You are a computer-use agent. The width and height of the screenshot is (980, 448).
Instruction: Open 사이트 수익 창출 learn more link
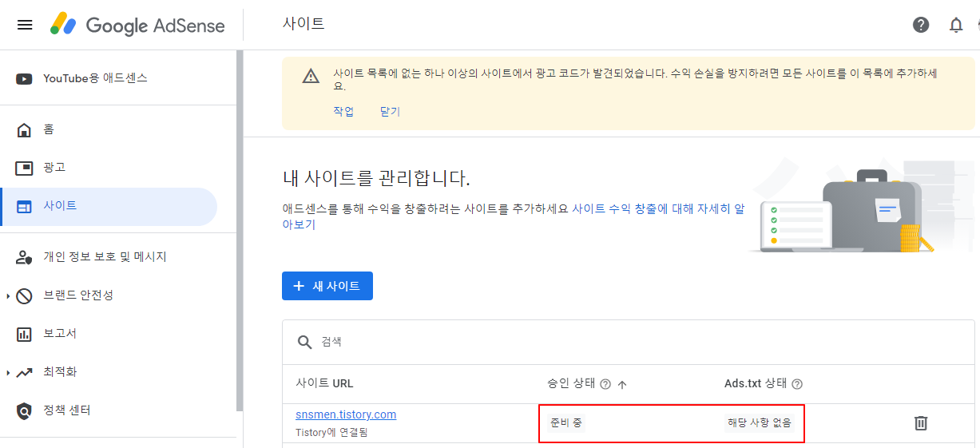coord(659,208)
